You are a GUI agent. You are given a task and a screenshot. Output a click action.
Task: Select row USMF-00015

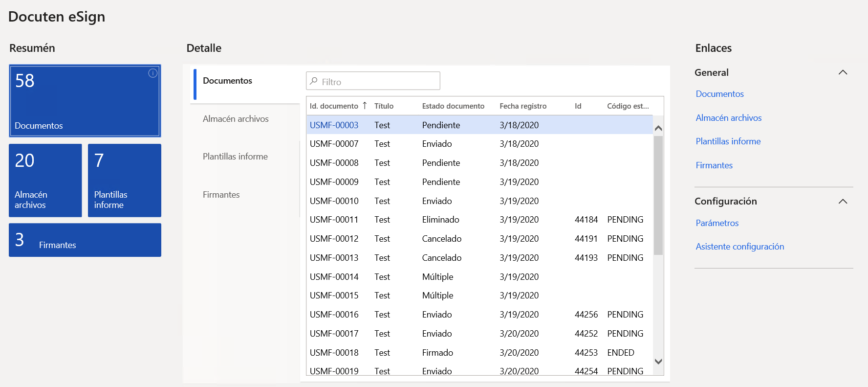(x=479, y=296)
